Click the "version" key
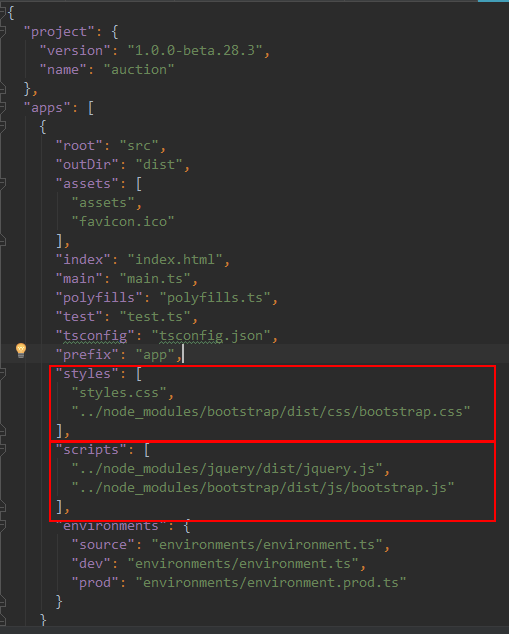The image size is (509, 634). (75, 51)
